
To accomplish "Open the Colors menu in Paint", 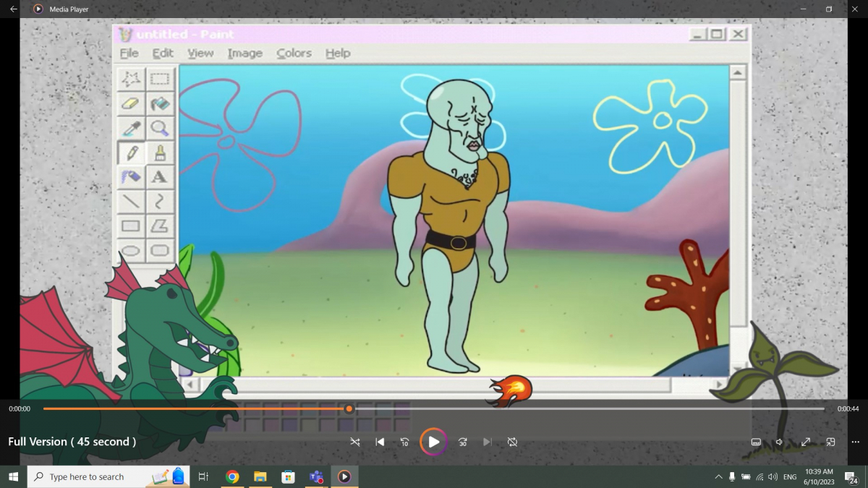I will pos(294,53).
